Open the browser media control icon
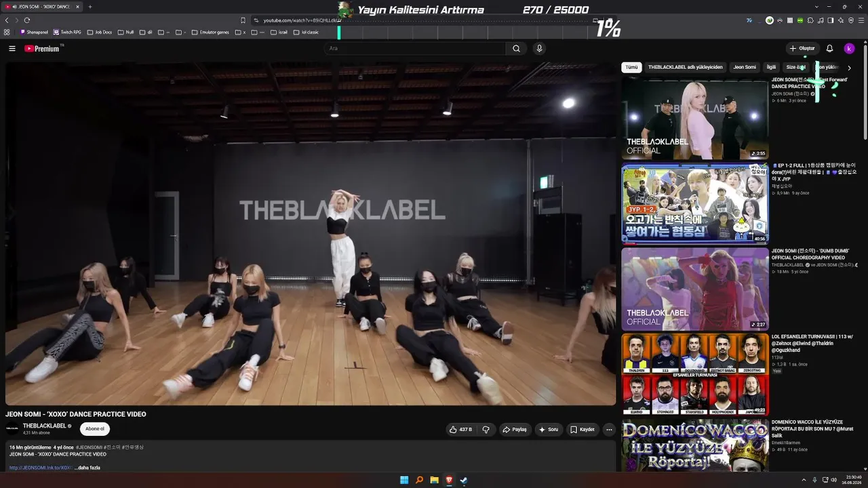The height and width of the screenshot is (488, 868). click(821, 20)
